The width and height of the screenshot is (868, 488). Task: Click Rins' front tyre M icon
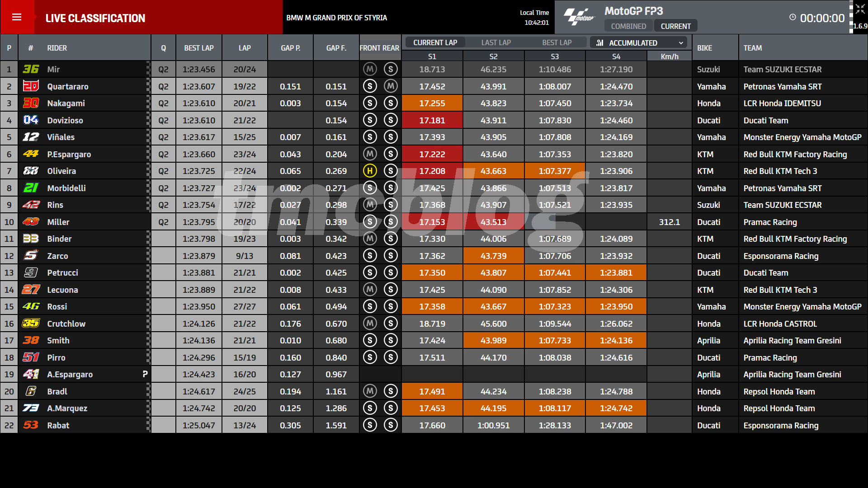(370, 205)
